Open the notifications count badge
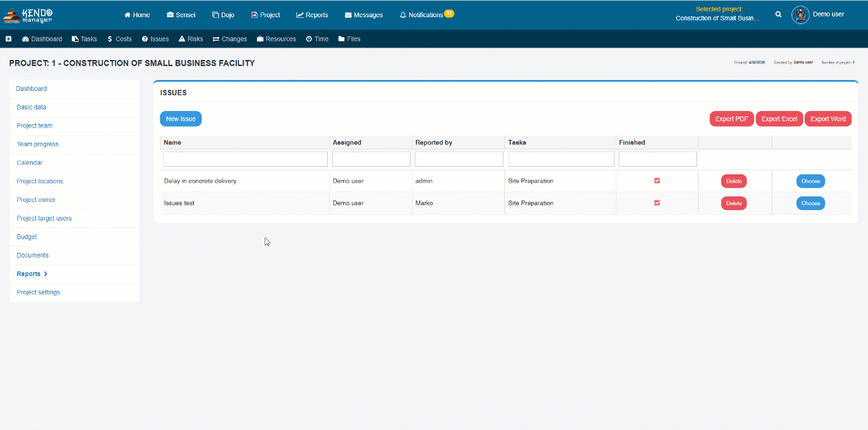868x430 pixels. (449, 13)
